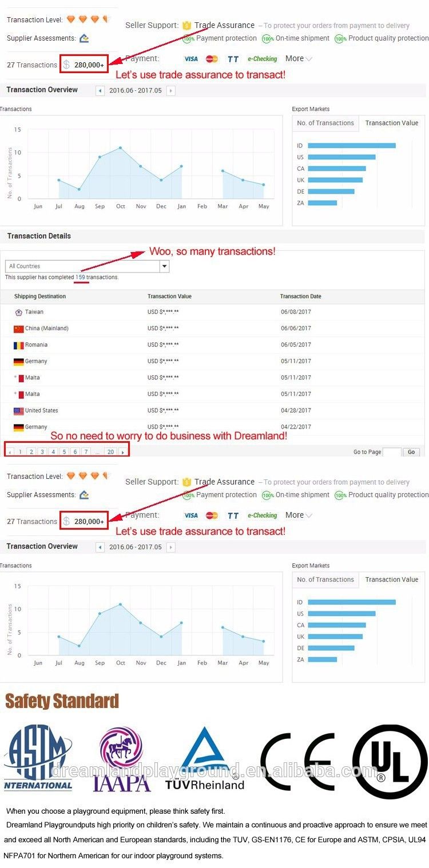Expand More payment options in top section
Screen dimensions: 429x868
[x=299, y=58]
